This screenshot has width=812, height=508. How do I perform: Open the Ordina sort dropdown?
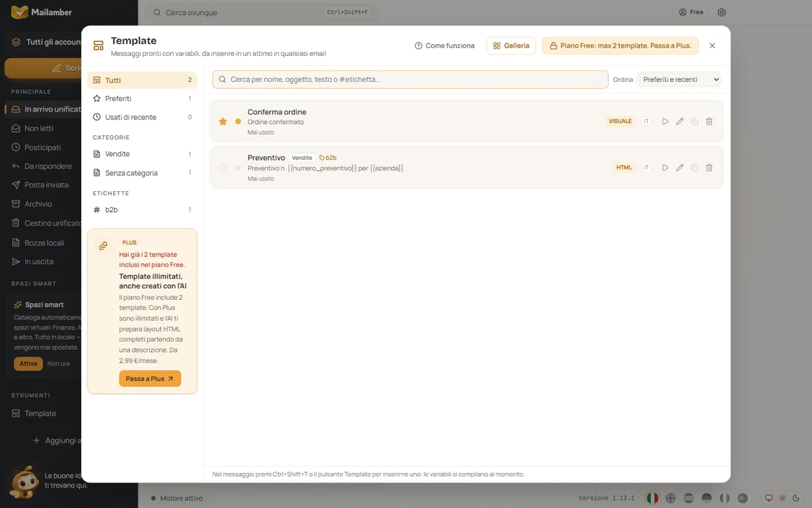[x=679, y=79]
